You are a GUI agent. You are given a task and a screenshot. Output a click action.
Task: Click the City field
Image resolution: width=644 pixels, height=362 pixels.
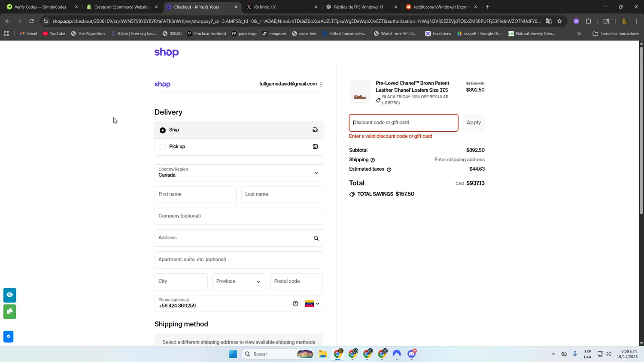(181, 281)
